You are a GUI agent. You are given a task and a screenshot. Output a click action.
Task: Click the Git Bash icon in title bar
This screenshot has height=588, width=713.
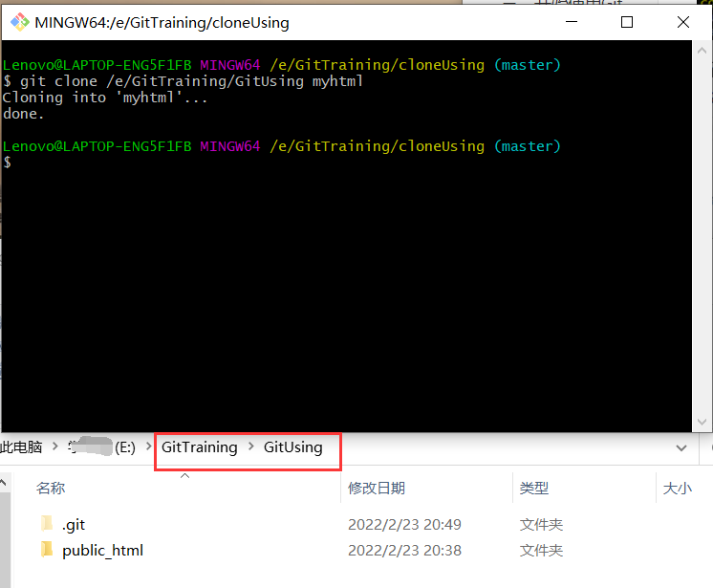click(19, 22)
